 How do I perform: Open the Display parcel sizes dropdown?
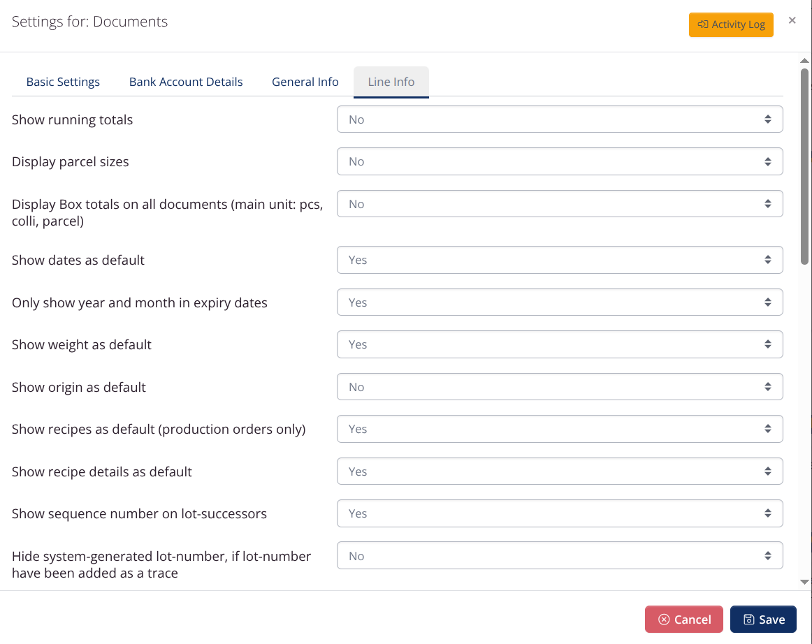tap(559, 161)
